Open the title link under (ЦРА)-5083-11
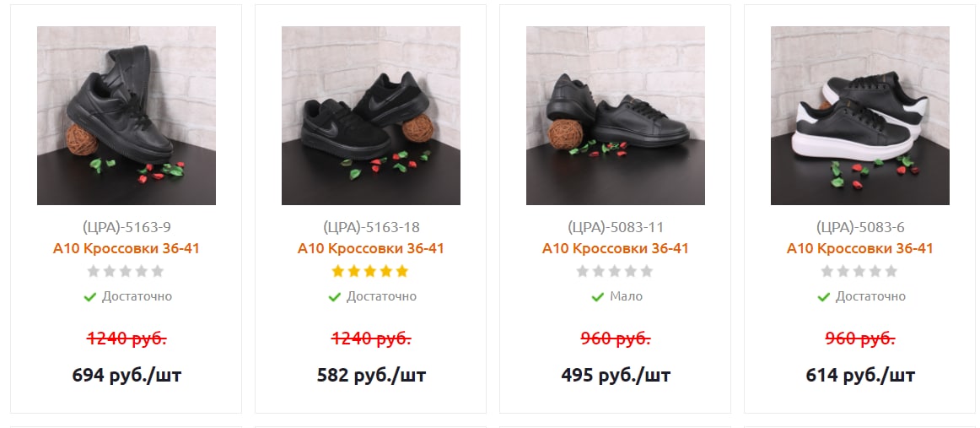 pos(616,248)
